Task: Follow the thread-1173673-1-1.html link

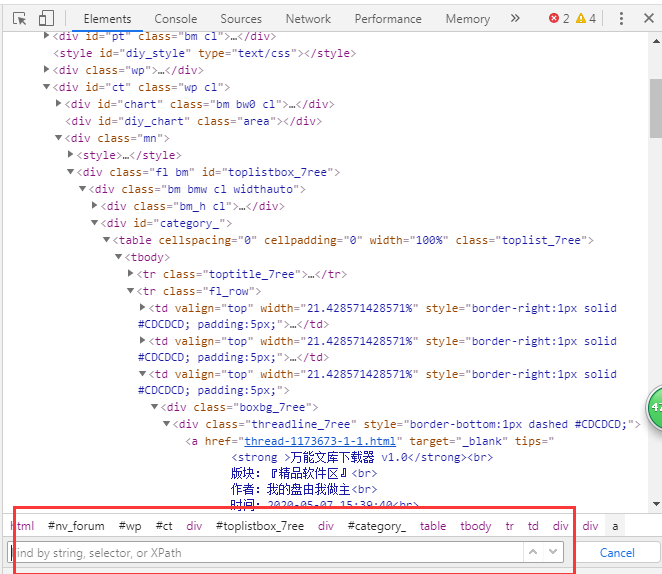Action: 320,441
